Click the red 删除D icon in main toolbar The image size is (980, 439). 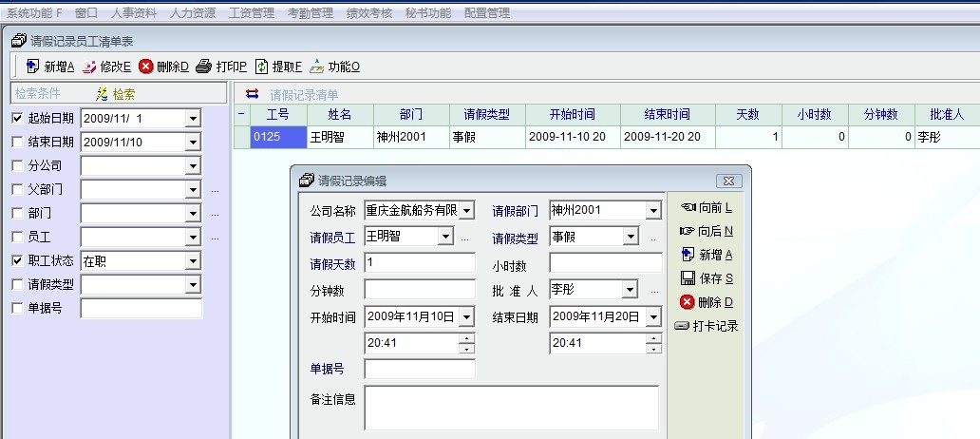pos(145,67)
